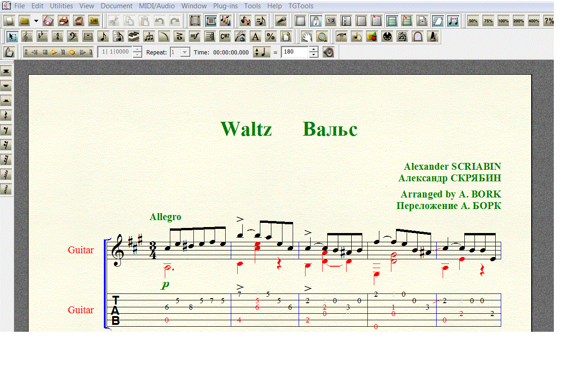Activate the Simple Entry eighth note tool

coord(103,36)
